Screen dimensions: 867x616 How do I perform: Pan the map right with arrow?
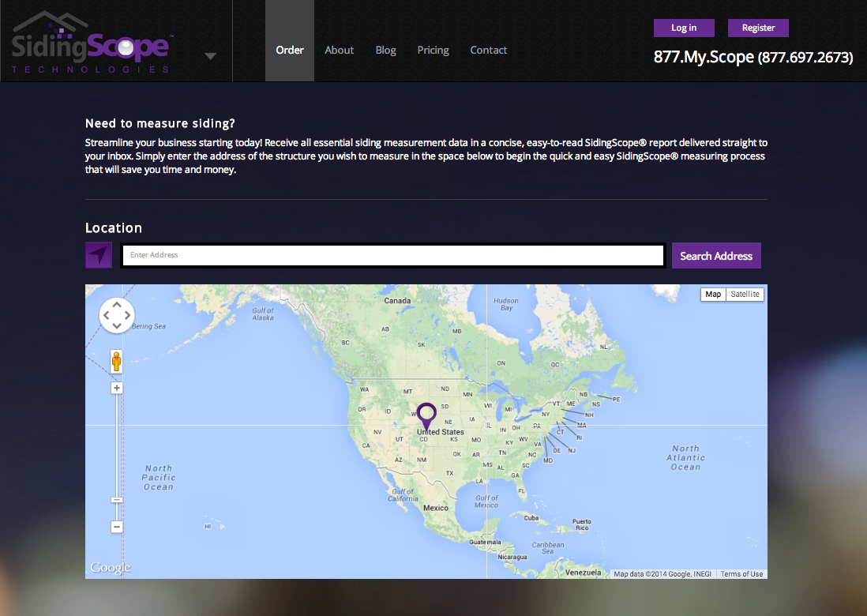(x=128, y=315)
